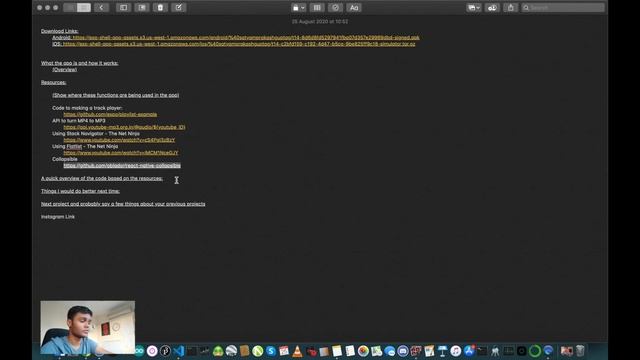Create a new note with compose icon
This screenshot has height=360, width=640.
click(x=178, y=7)
